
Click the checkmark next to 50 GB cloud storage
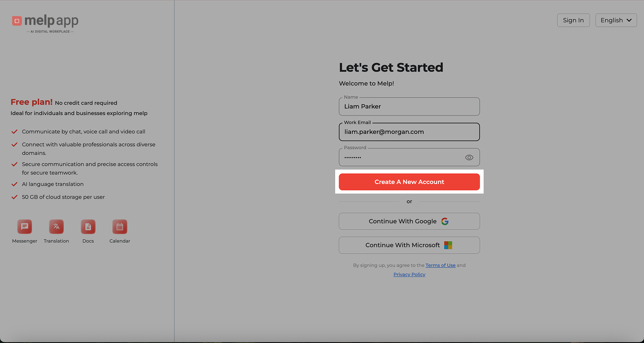pos(14,197)
